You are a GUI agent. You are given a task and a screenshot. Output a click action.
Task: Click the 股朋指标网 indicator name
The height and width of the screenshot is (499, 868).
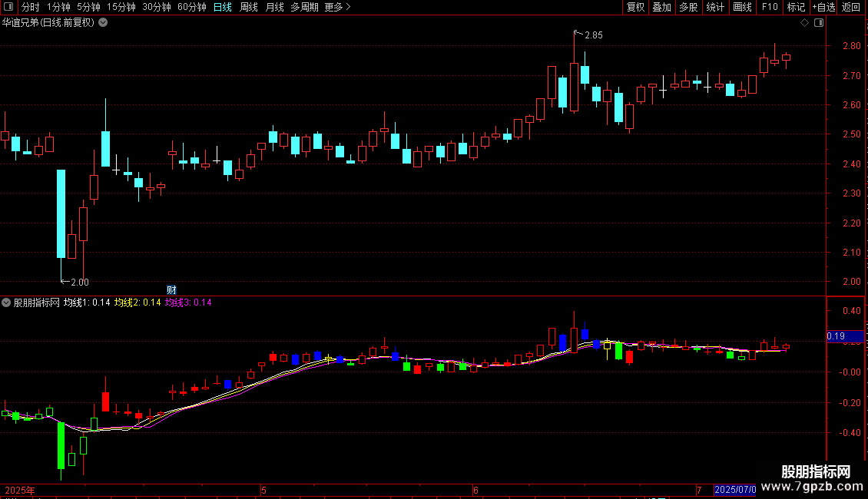37,302
